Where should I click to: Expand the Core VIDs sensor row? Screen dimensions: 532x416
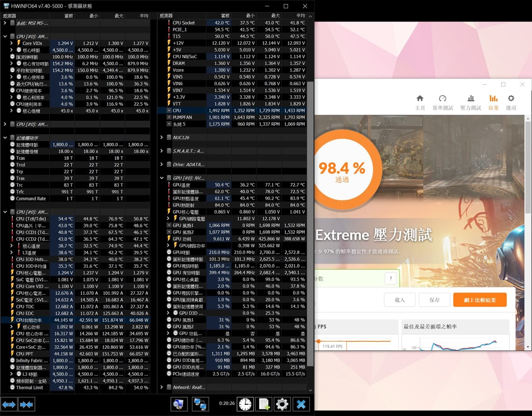(12, 43)
